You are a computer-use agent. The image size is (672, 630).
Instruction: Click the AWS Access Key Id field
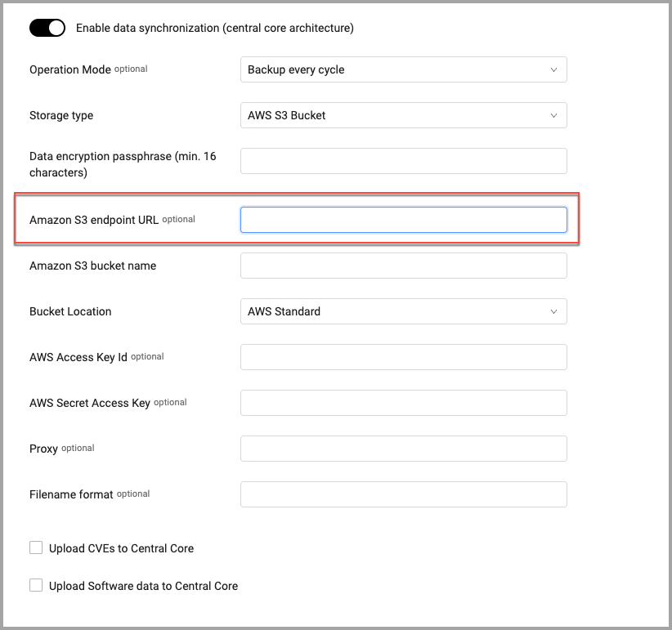[x=403, y=357]
